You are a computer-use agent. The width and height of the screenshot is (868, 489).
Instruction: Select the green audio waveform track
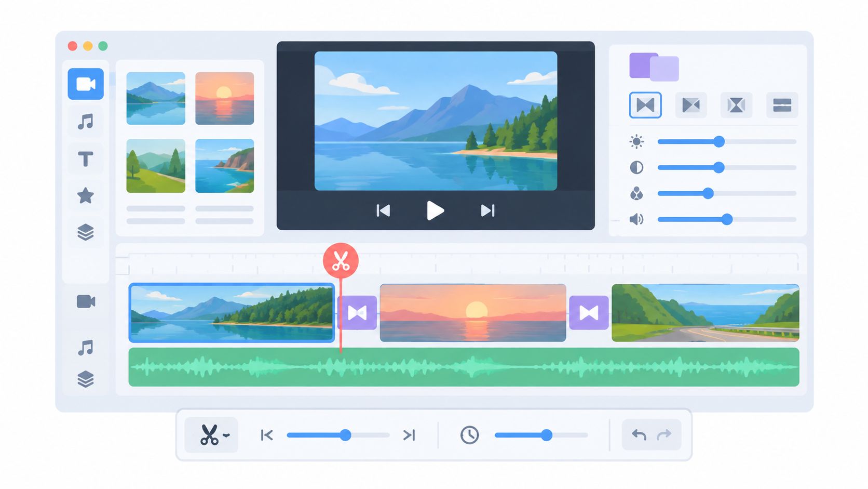(464, 367)
